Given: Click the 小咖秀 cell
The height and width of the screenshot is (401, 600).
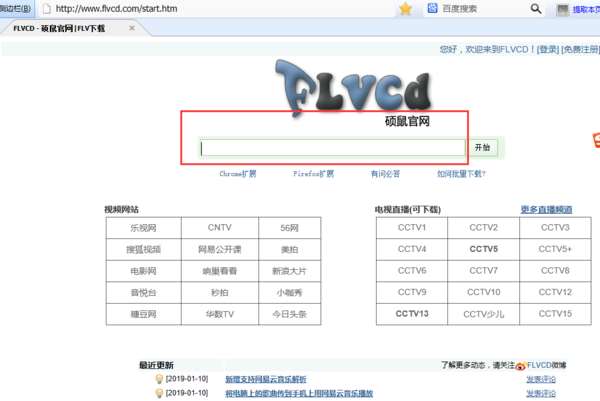Looking at the screenshot, I should (289, 293).
